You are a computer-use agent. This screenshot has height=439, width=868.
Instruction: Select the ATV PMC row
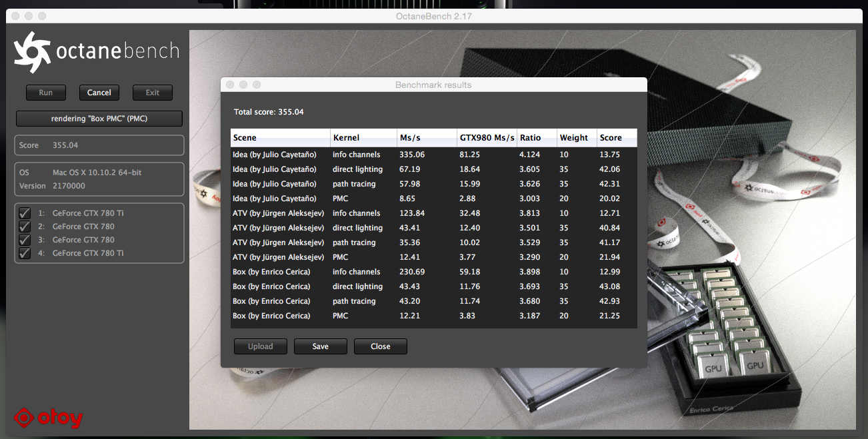point(434,257)
